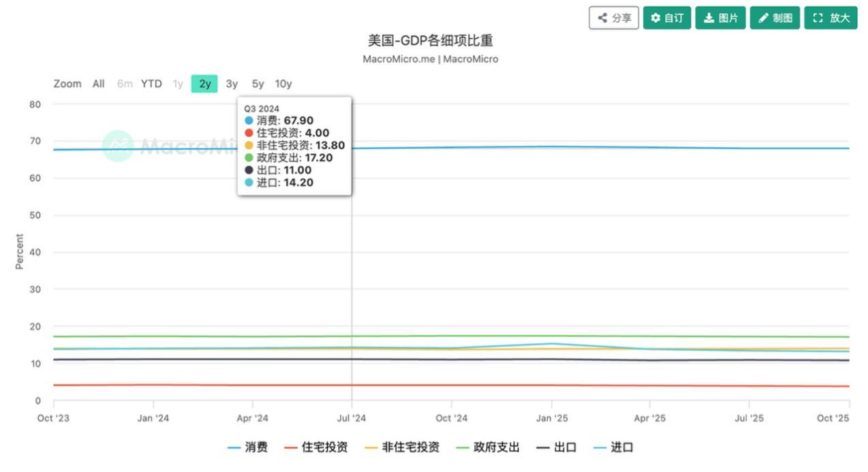The width and height of the screenshot is (868, 472).
Task: Click the 制图 pencil edit button
Action: click(x=775, y=18)
